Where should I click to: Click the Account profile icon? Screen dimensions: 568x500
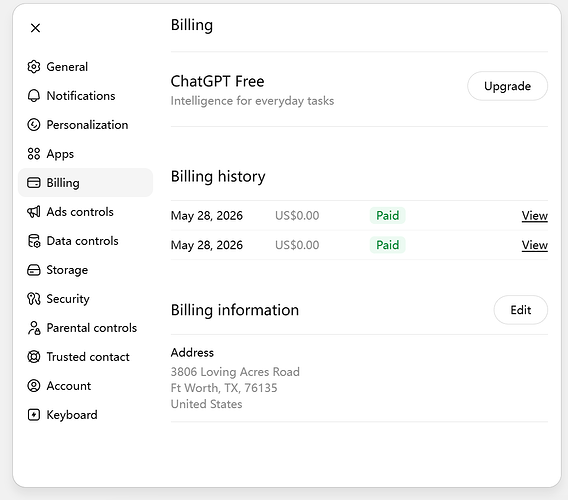(x=34, y=386)
